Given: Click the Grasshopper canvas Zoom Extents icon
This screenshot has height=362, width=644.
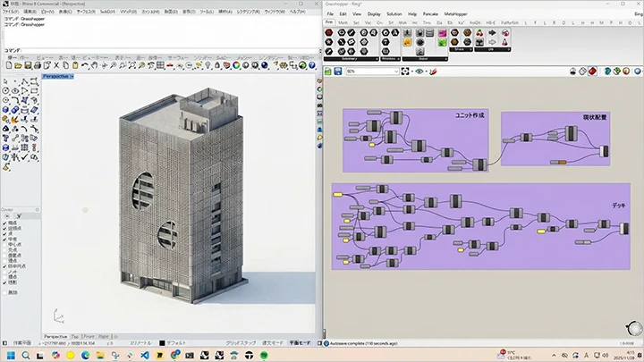Looking at the screenshot, I should click(x=405, y=72).
